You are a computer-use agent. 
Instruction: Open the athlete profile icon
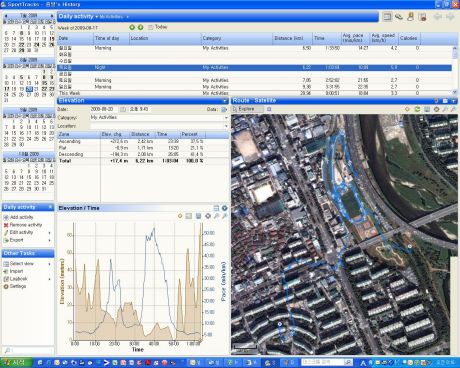pos(410,16)
